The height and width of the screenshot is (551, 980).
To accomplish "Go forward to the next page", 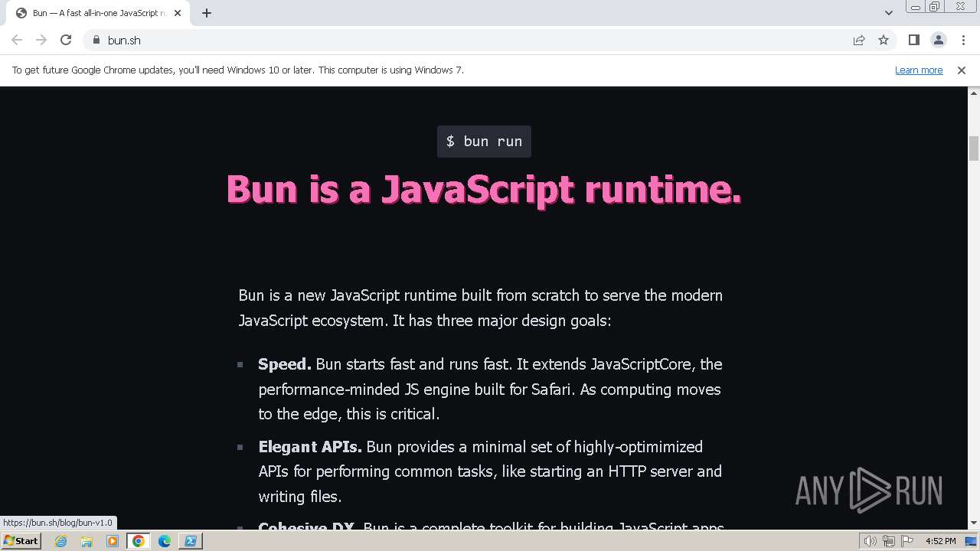I will click(x=41, y=40).
